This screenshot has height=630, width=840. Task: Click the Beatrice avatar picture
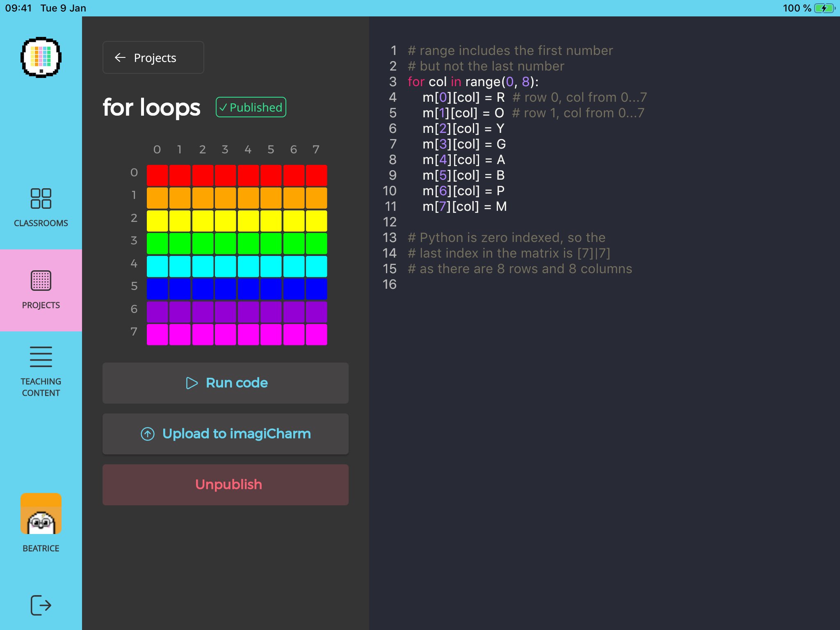41,514
